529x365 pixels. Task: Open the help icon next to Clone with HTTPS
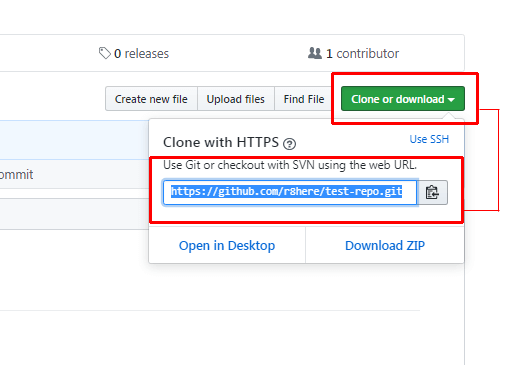click(289, 144)
